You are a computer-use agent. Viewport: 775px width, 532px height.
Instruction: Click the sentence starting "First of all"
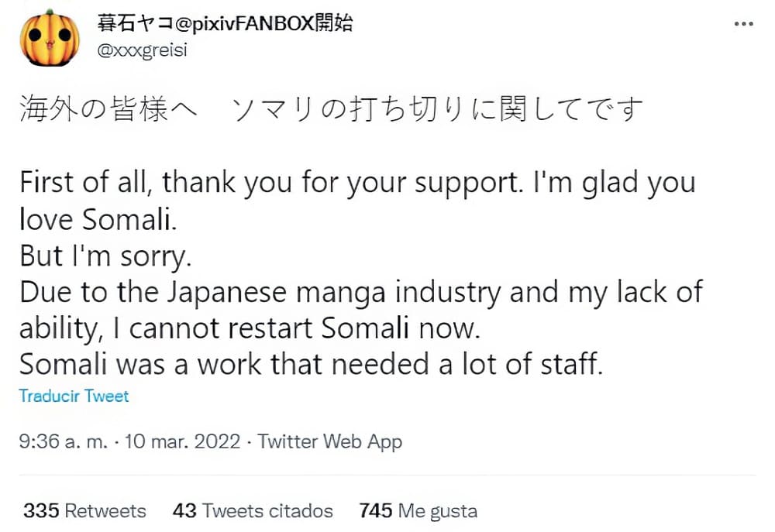click(x=356, y=184)
